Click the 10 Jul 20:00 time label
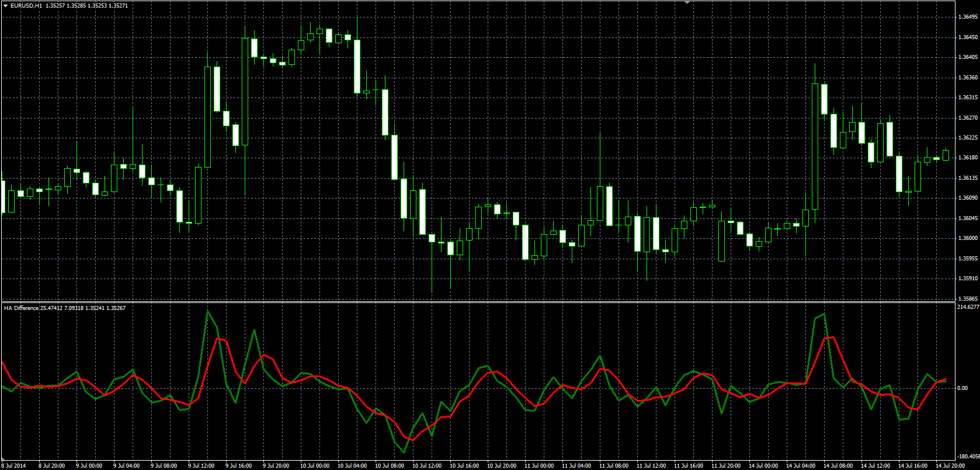Image resolution: width=980 pixels, height=470 pixels. coord(502,465)
